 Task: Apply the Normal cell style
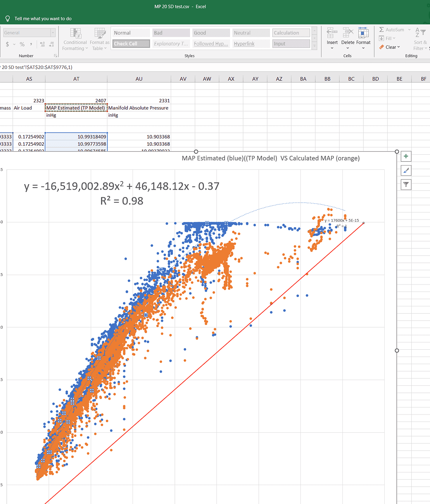pyautogui.click(x=131, y=33)
